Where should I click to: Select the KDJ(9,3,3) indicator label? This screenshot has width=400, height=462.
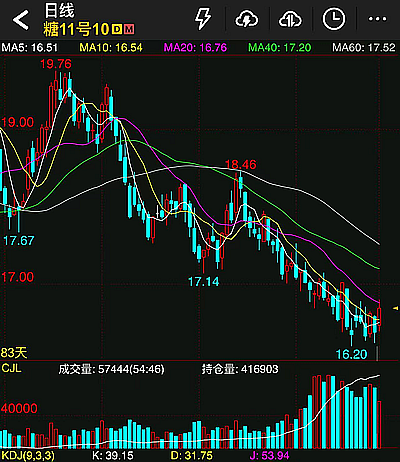click(28, 455)
